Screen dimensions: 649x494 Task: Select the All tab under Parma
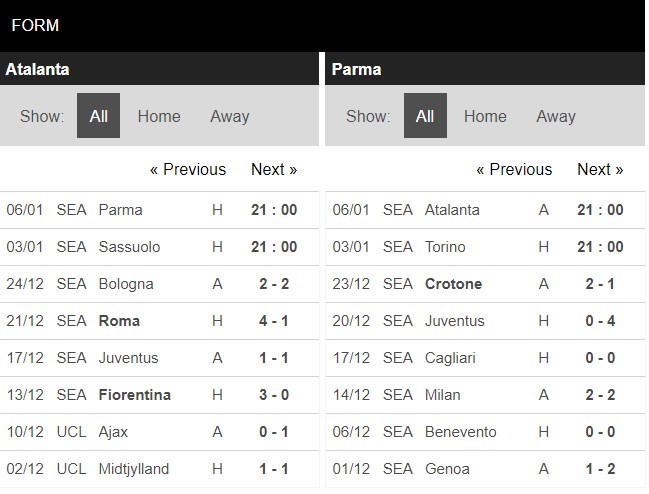point(425,115)
